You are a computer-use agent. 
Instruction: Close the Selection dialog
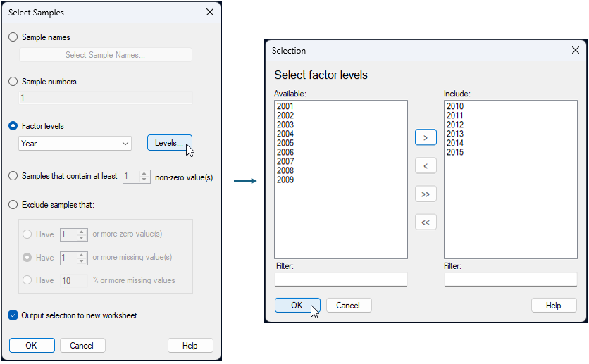tap(575, 51)
